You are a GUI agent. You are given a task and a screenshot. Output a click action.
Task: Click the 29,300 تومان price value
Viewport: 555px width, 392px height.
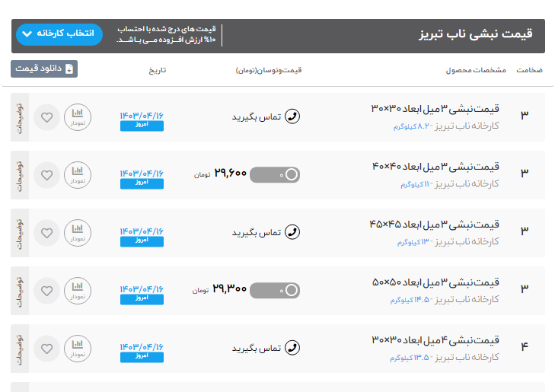pyautogui.click(x=229, y=289)
